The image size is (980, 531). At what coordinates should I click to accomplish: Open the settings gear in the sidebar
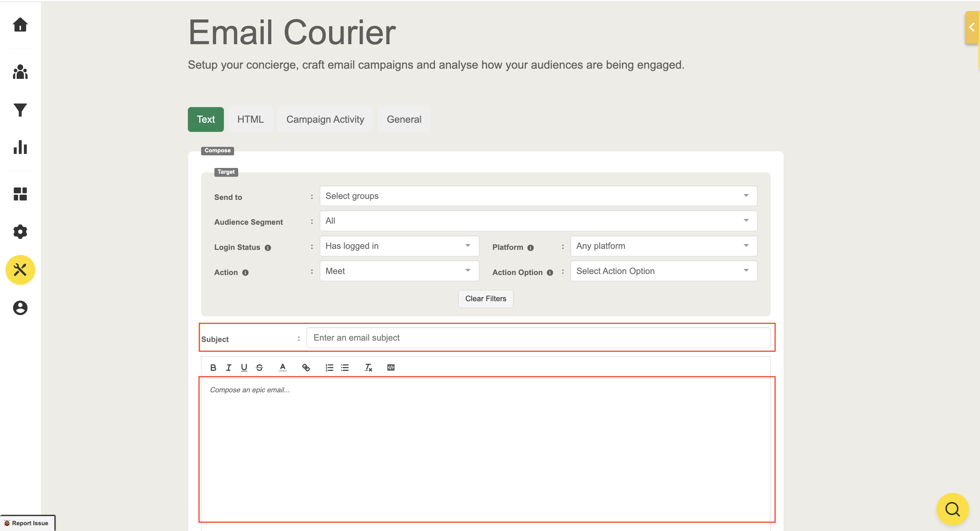[20, 232]
